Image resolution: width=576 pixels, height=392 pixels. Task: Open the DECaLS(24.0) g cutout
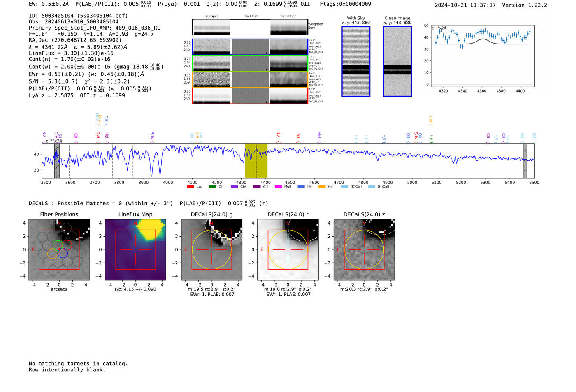pos(211,250)
